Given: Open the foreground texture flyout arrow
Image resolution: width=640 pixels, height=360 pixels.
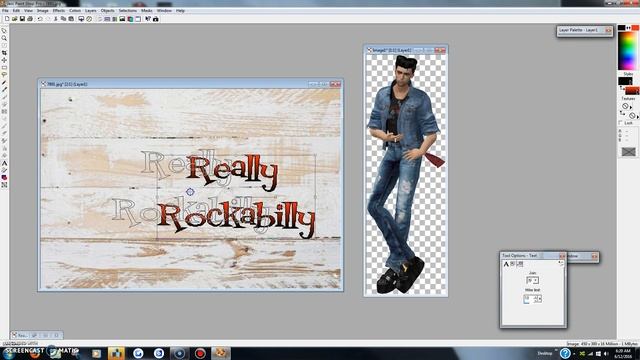Looking at the screenshot, I should [x=631, y=107].
